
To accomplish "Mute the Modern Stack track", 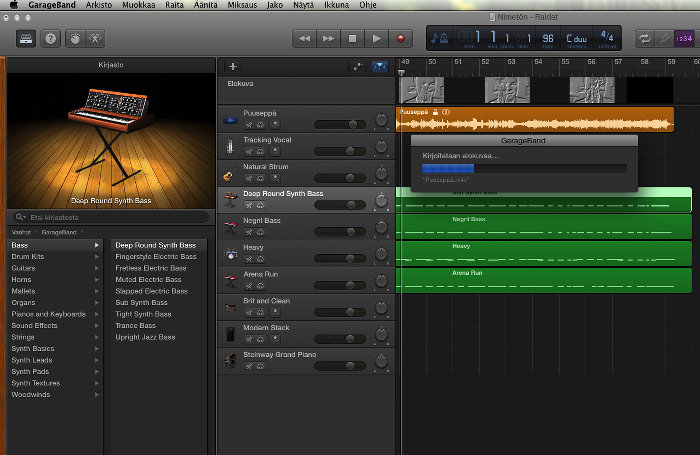I will click(249, 339).
